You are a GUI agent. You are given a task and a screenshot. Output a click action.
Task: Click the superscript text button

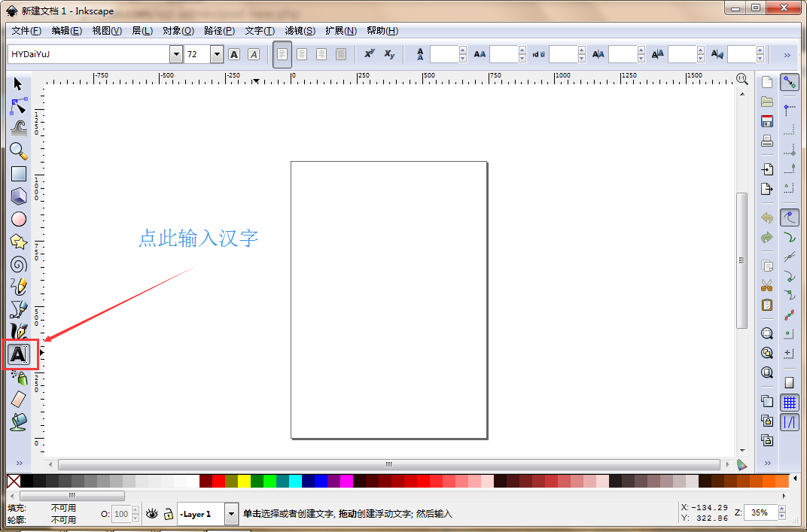(x=370, y=54)
